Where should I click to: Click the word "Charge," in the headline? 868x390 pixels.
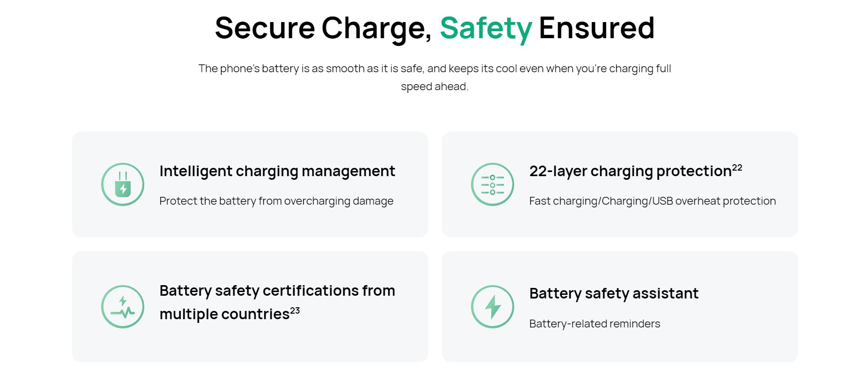pos(376,29)
